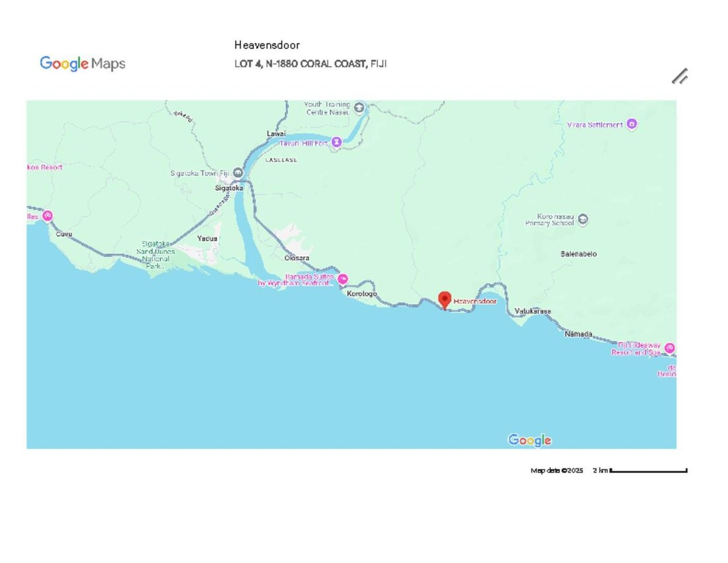
Task: Click the Sigatoka Sand Dunes National Park label
Action: coord(156,255)
